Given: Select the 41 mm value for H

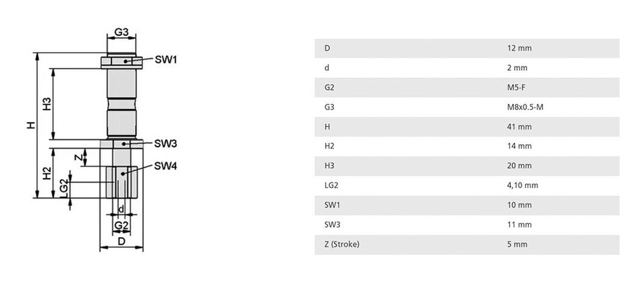Looking at the screenshot, I should pyautogui.click(x=519, y=127).
